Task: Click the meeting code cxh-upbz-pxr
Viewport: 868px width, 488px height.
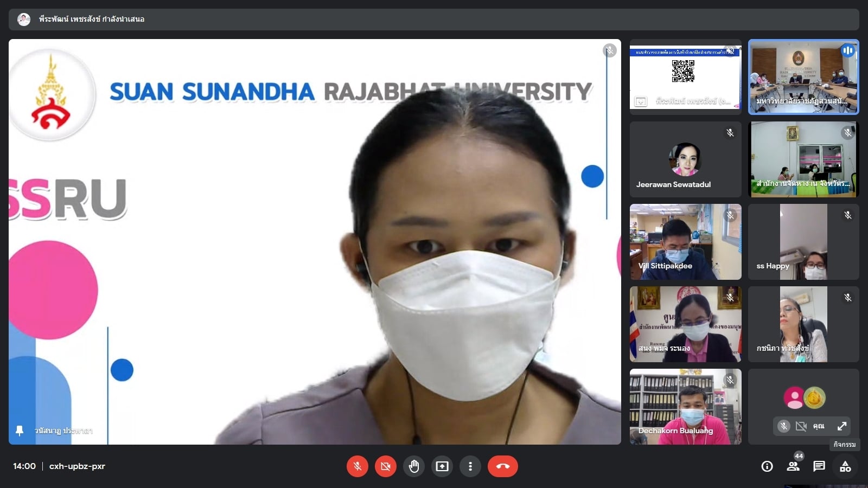Action: pos(77,466)
